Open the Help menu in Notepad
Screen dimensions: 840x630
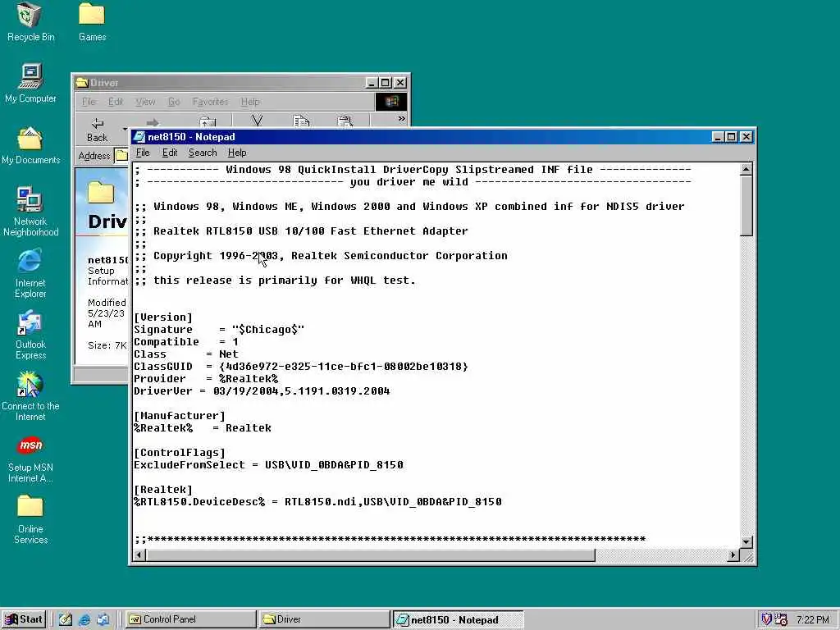[x=237, y=153]
